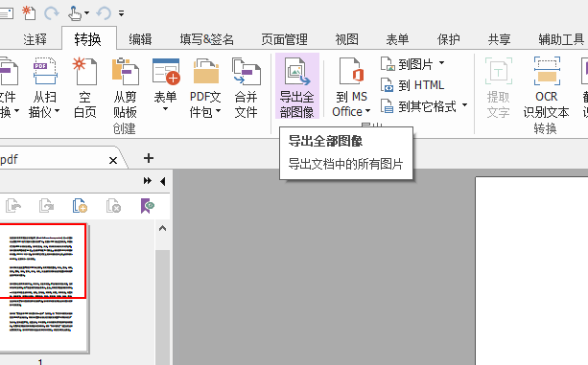The height and width of the screenshot is (365, 588).
Task: Click 到其它格式 export to other formats
Action: [x=418, y=106]
